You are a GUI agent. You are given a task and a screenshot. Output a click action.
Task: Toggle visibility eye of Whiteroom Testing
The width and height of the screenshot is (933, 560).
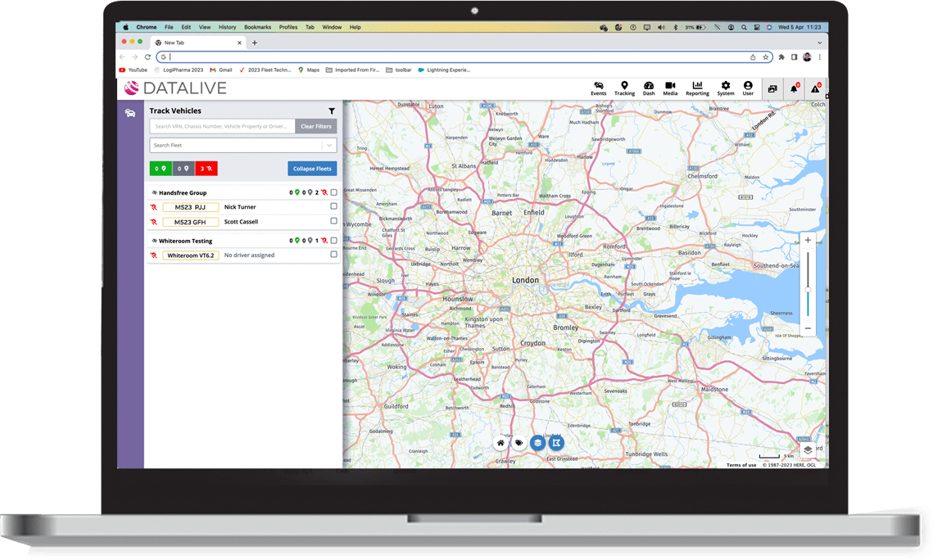coord(154,241)
